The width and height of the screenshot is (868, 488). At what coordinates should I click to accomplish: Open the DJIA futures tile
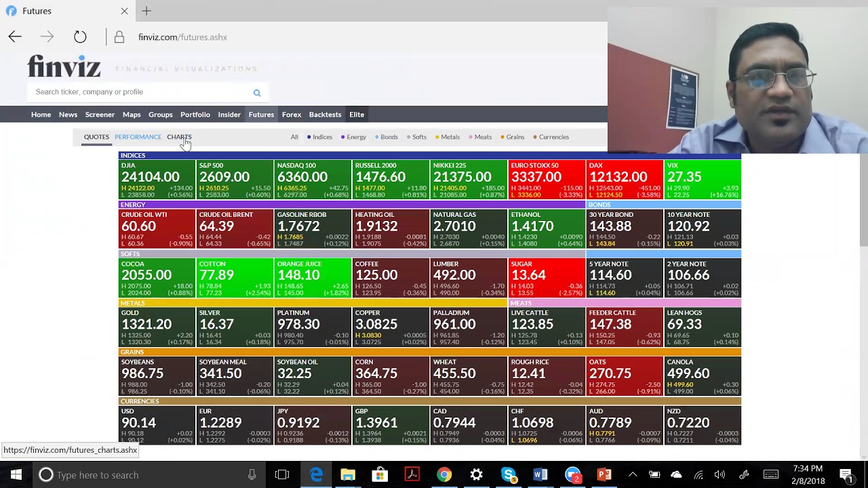(x=157, y=180)
